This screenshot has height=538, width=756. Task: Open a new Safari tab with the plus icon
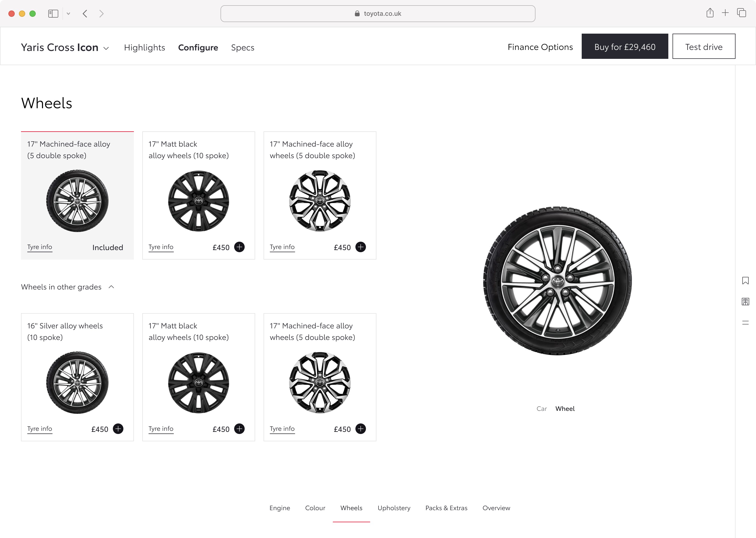point(725,13)
